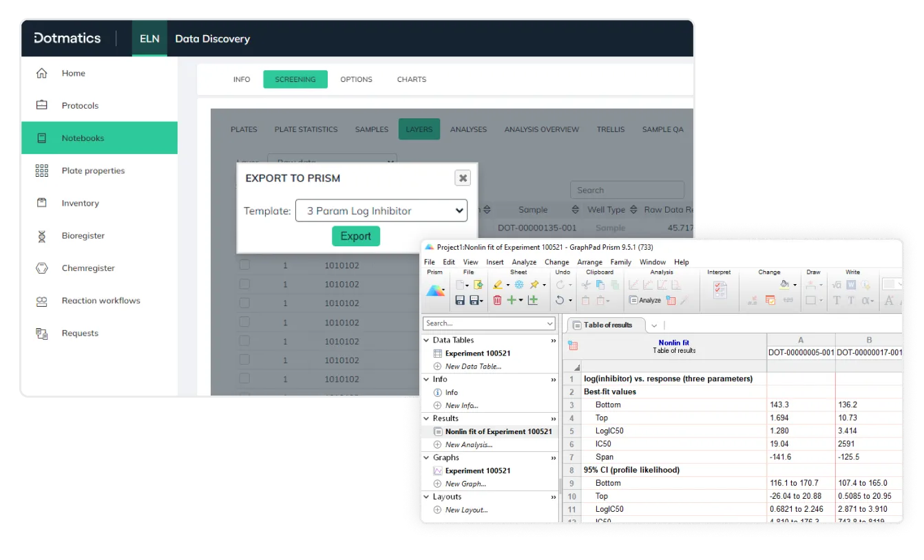
Task: Click the red Delete sheet trash icon
Action: [x=497, y=300]
